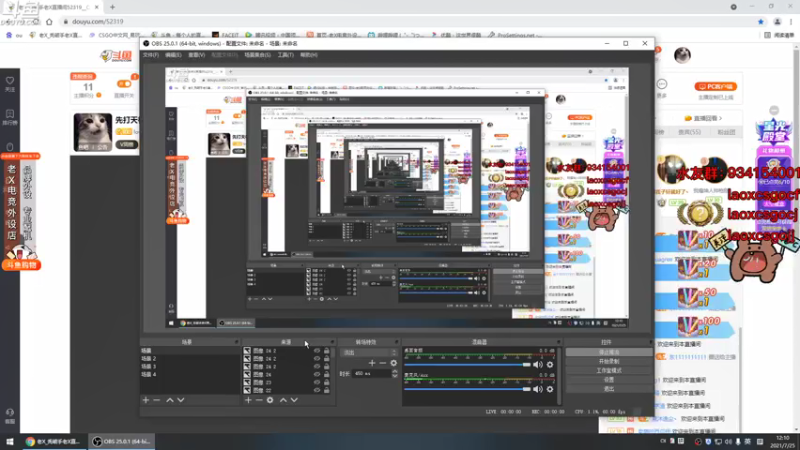
Task: Click 开始录制 start recording button
Action: point(609,362)
